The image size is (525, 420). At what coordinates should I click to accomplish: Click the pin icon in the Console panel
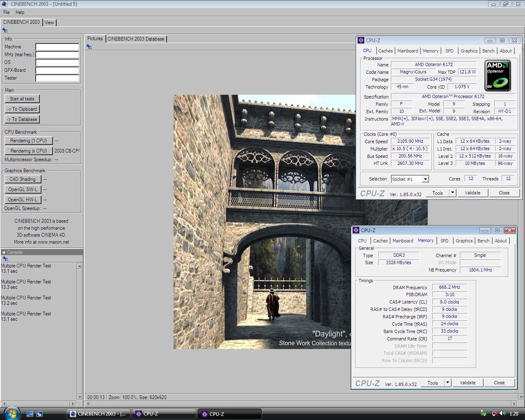click(x=5, y=259)
